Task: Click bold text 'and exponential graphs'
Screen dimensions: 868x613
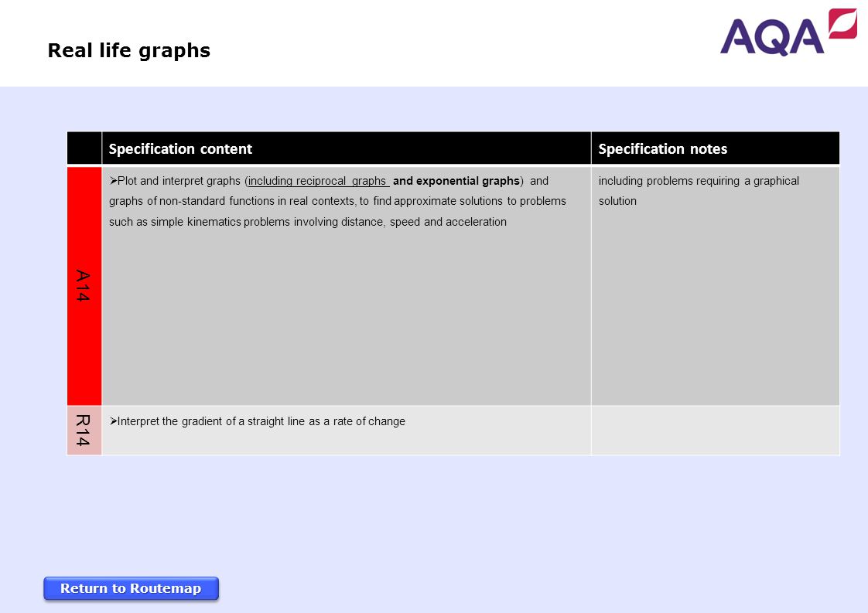Action: coord(456,181)
